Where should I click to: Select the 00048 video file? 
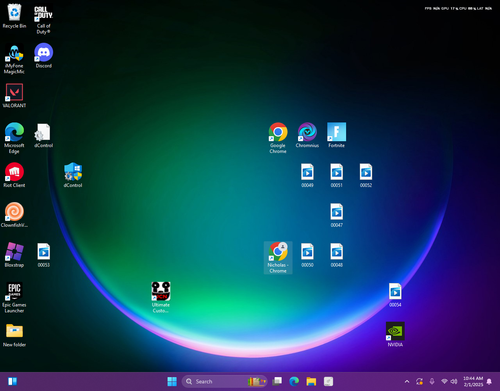pos(337,255)
